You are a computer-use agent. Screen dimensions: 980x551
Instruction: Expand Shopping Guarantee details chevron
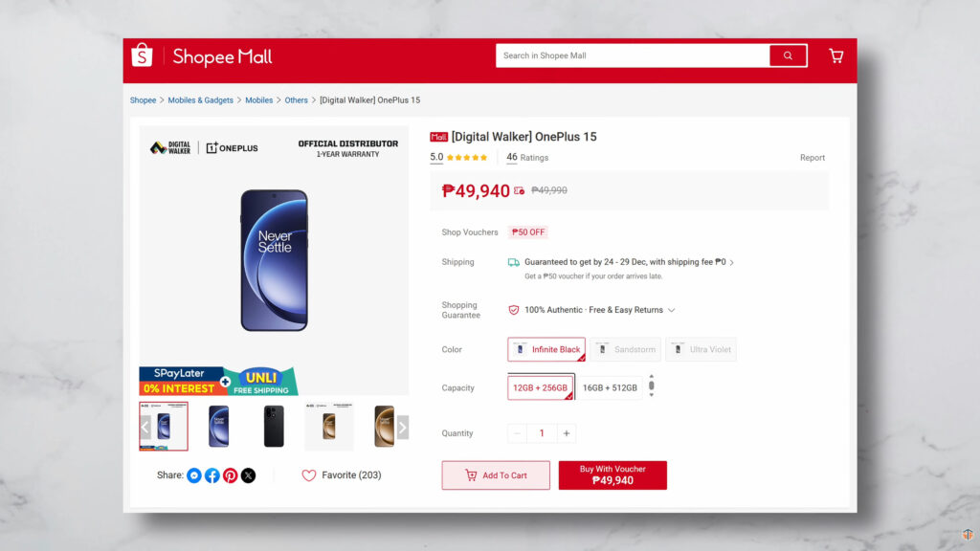pos(672,310)
